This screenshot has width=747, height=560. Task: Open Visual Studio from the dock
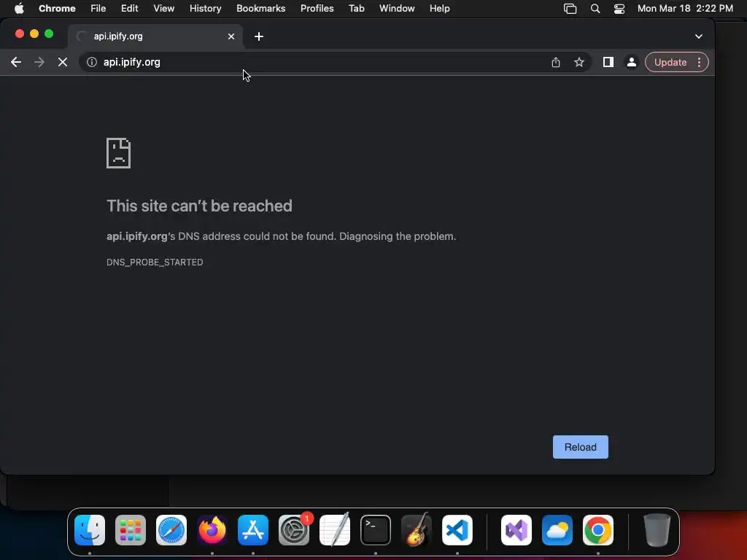(516, 530)
